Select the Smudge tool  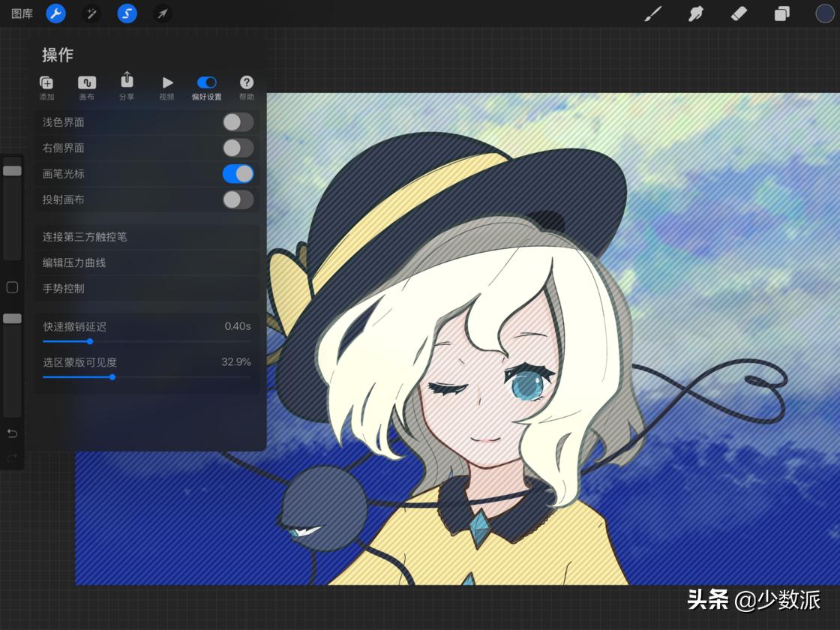(695, 13)
